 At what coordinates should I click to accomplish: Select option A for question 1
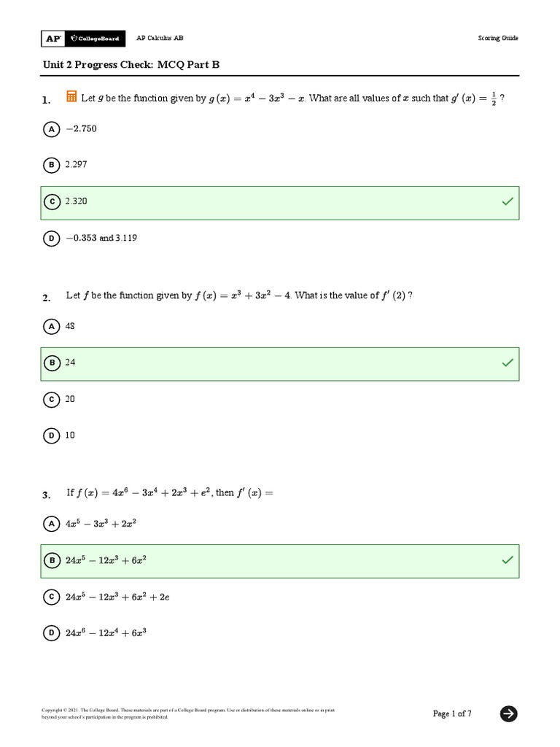(51, 129)
